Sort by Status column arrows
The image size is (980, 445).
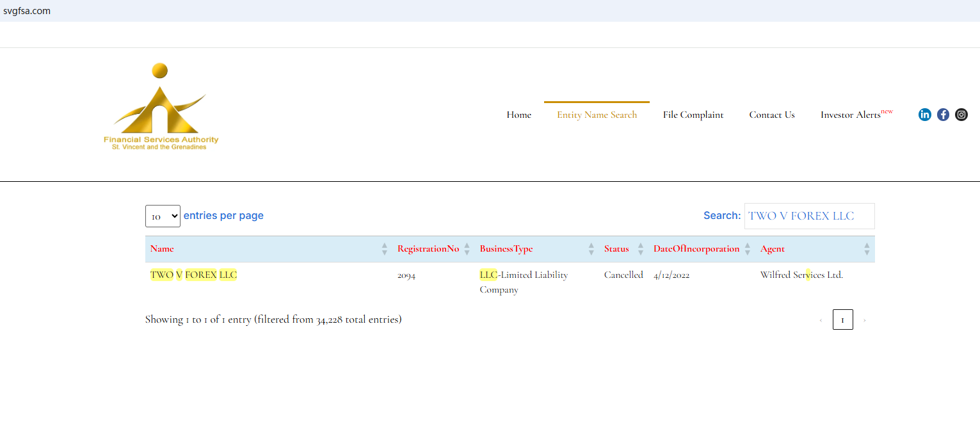pyautogui.click(x=640, y=249)
